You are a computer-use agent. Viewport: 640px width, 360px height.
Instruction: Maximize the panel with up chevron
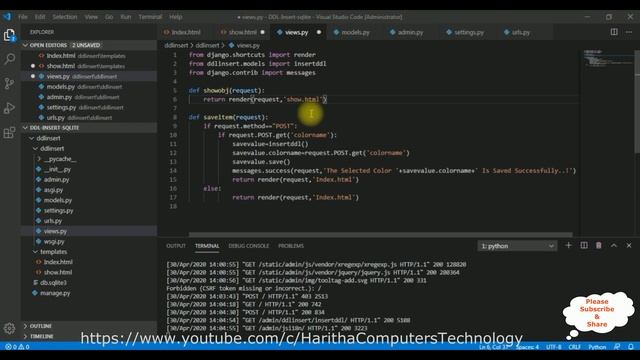click(x=613, y=245)
